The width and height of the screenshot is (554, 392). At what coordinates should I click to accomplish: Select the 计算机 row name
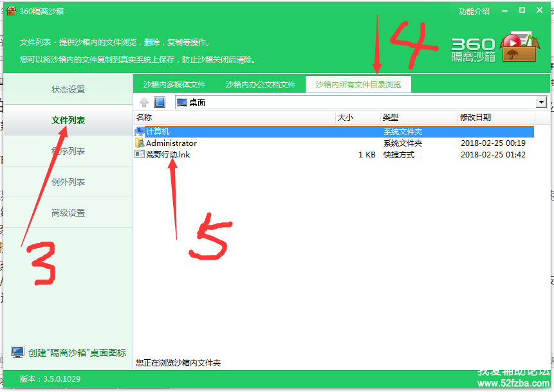coord(158,132)
